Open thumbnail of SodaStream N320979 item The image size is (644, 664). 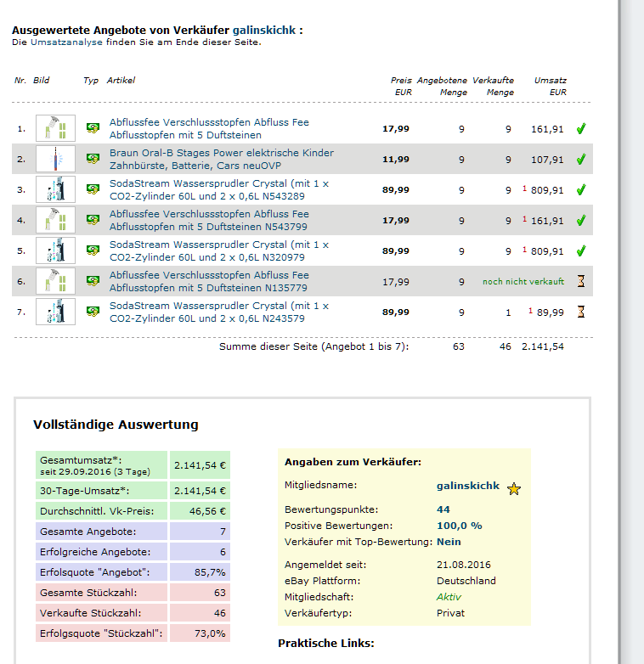pos(55,250)
